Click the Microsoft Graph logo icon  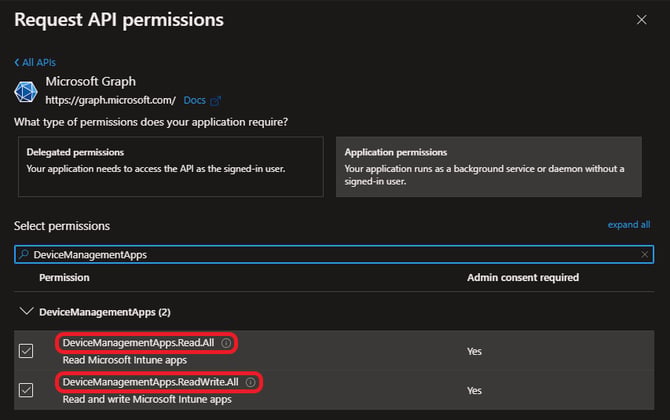(x=26, y=91)
